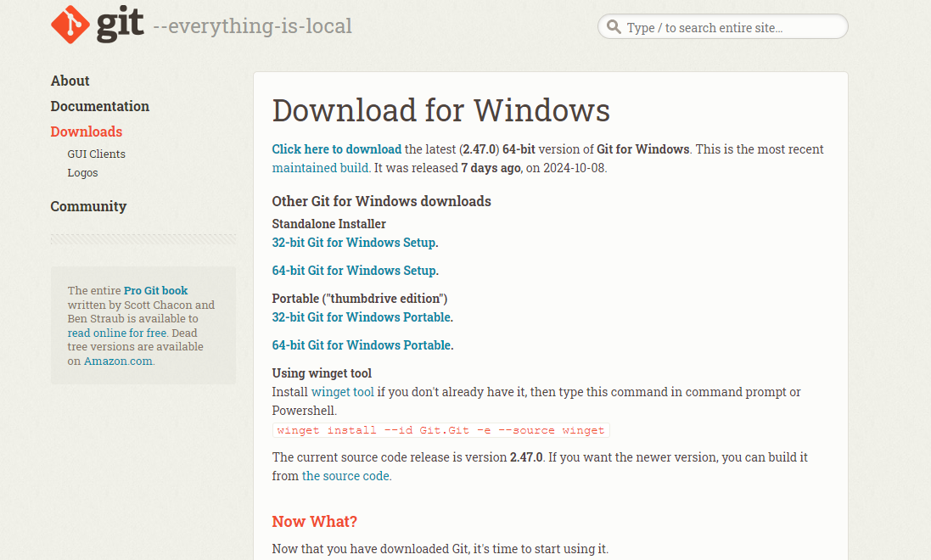Go to Documentation in sidebar
Screen dimensions: 931x560
99,106
